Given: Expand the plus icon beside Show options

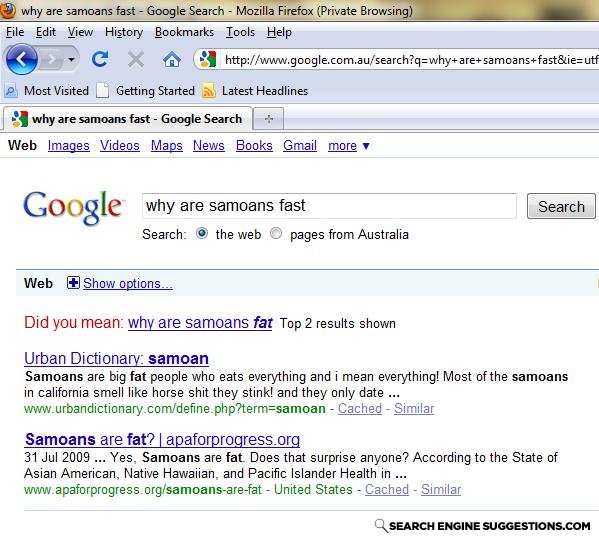Looking at the screenshot, I should [73, 283].
